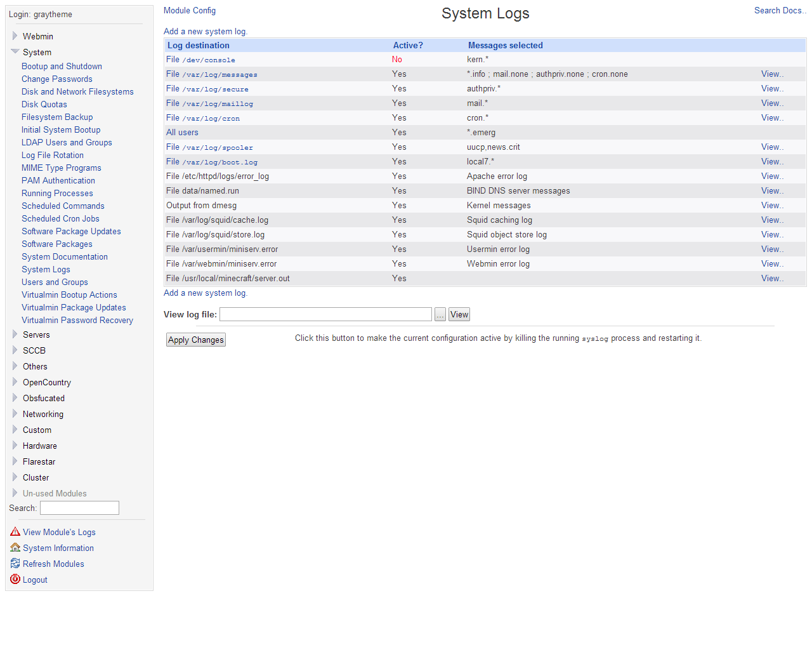
Task: Click View button next to log file field
Action: (x=459, y=315)
